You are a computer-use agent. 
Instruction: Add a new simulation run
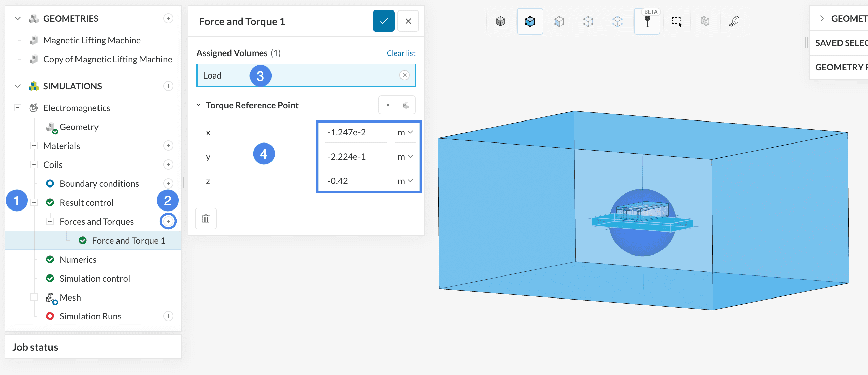click(168, 316)
